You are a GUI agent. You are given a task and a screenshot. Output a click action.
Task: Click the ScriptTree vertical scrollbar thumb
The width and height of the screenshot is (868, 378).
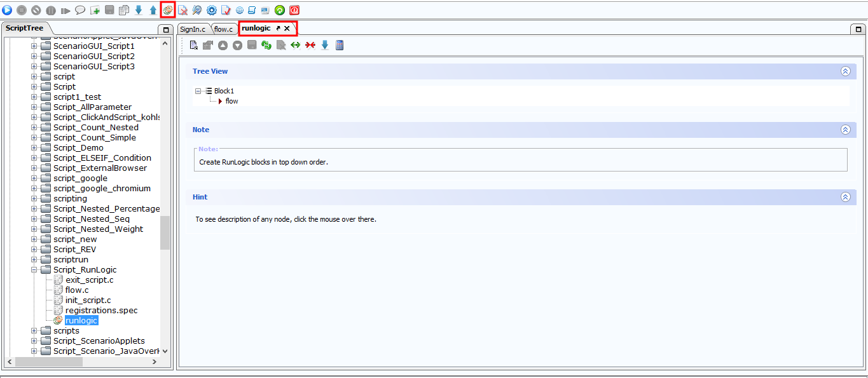tap(165, 233)
